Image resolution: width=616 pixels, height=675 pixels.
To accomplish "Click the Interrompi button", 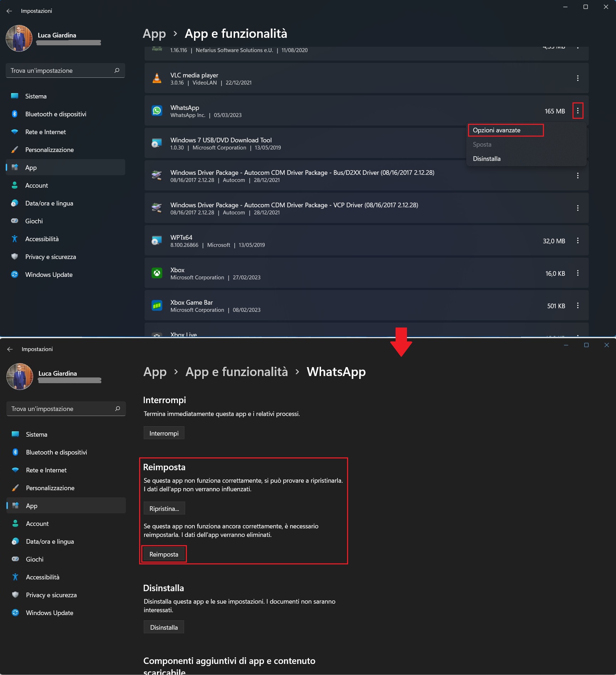I will [x=164, y=433].
